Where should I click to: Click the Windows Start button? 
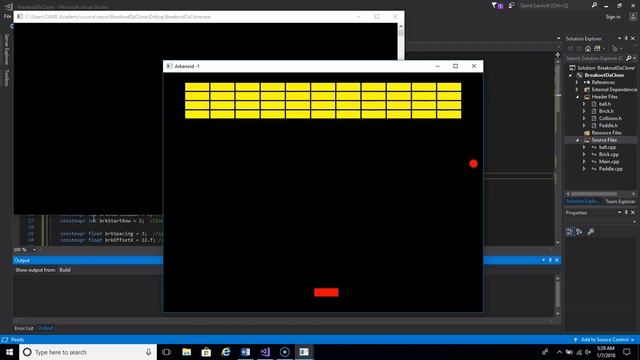coord(9,352)
